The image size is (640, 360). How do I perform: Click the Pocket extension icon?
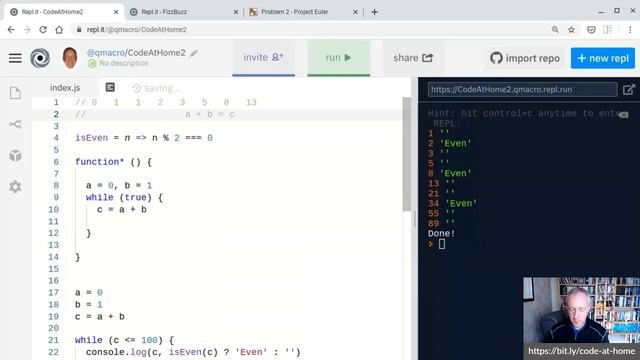click(x=591, y=29)
